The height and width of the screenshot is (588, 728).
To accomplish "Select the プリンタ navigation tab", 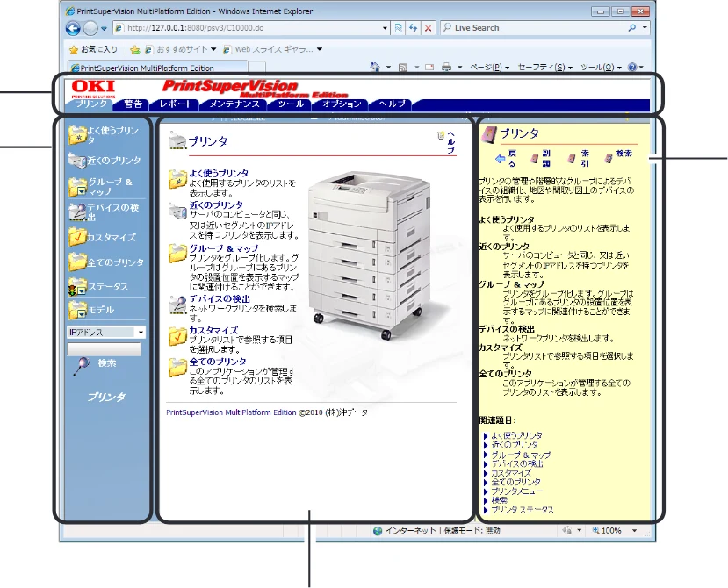I will point(91,104).
